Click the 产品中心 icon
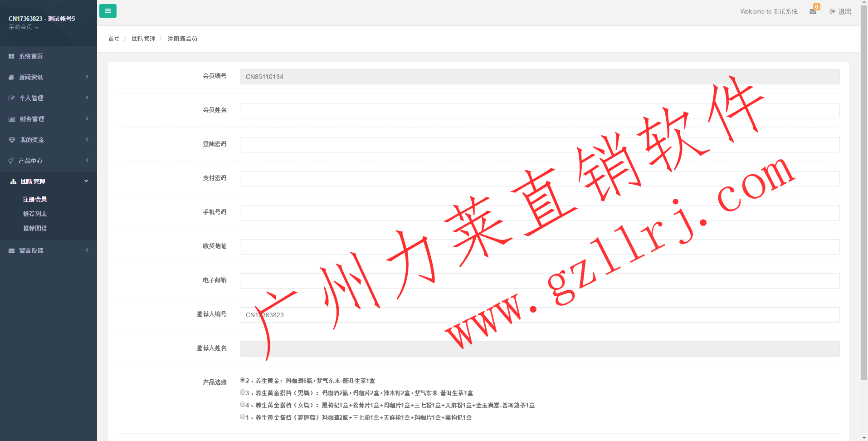Screen dimensions: 868x441 coord(11,161)
